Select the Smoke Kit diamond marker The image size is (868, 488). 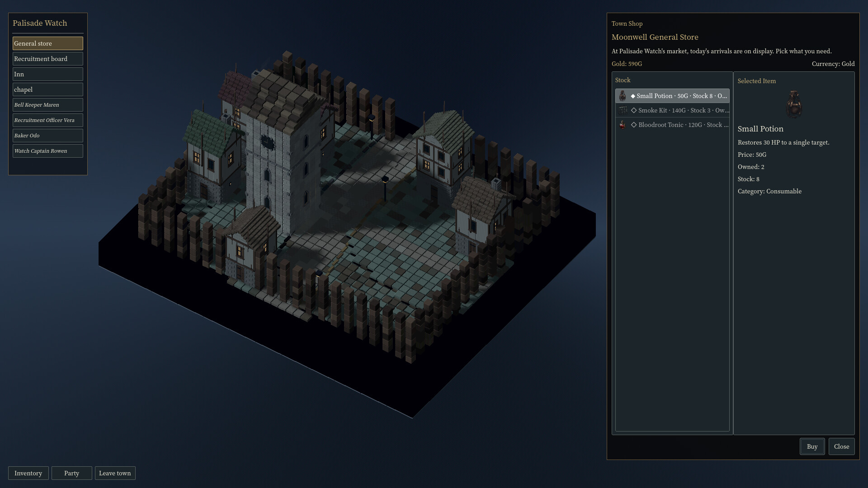(634, 111)
